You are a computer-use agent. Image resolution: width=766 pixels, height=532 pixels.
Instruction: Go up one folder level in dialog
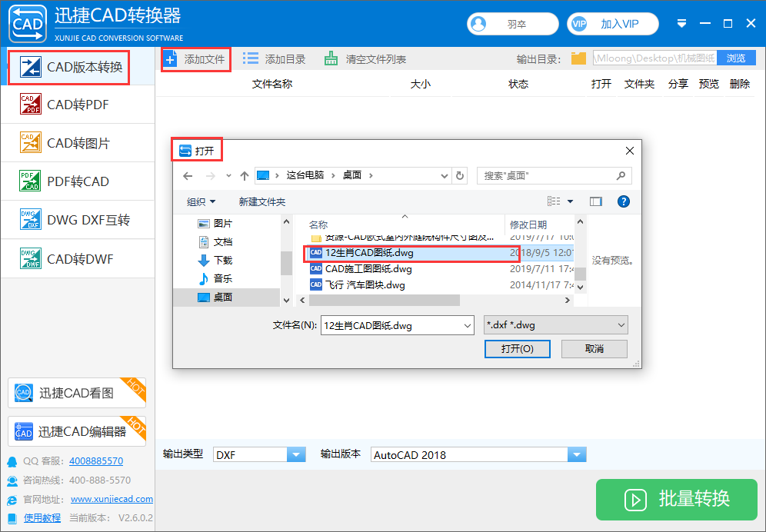pos(245,176)
